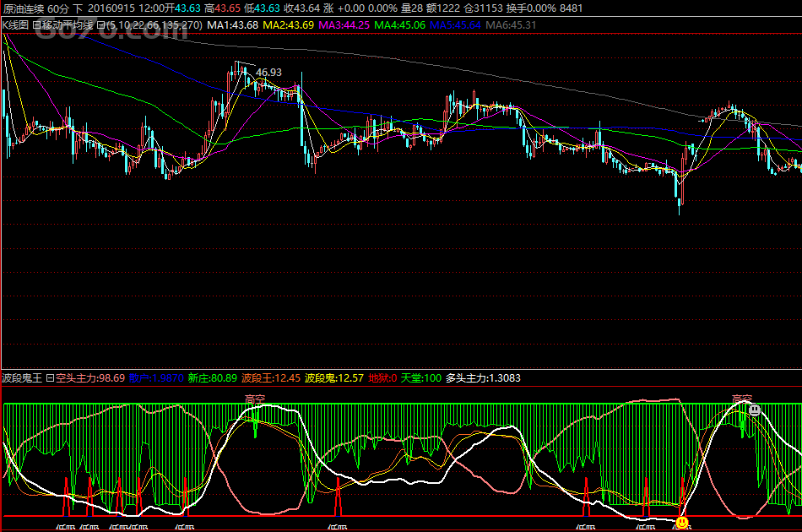Click the K线图 chart title
802x532 pixels.
(16, 24)
